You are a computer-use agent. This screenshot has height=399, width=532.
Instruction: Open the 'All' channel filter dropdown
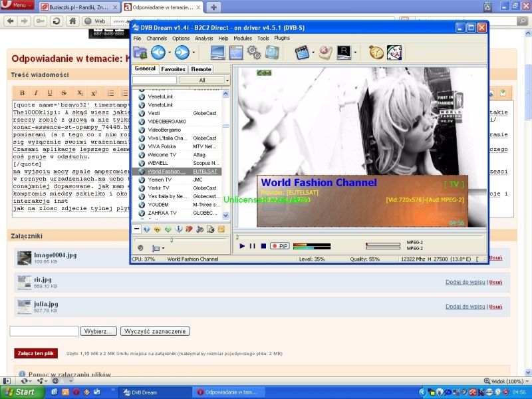204,80
